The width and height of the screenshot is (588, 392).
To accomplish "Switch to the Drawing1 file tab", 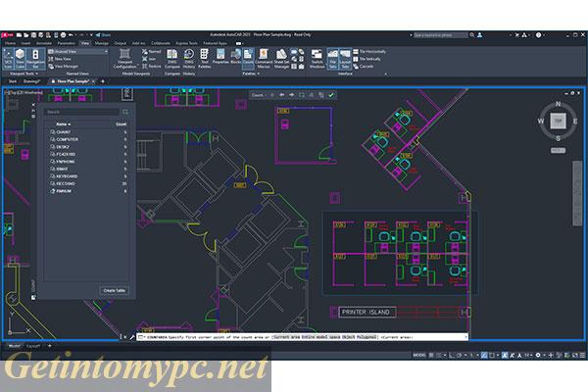I will (31, 81).
